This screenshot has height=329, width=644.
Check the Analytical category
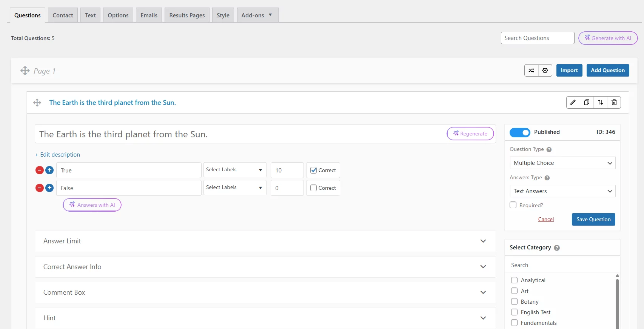pyautogui.click(x=514, y=280)
